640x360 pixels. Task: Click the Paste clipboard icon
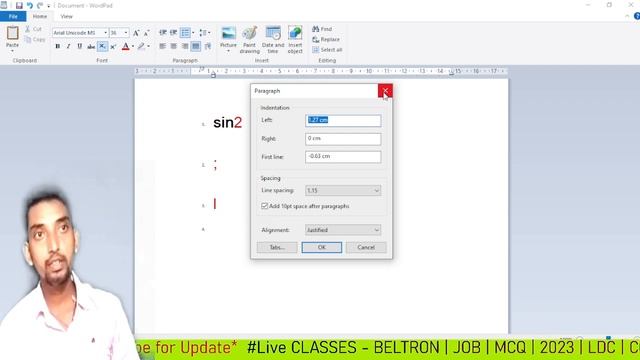[12, 33]
